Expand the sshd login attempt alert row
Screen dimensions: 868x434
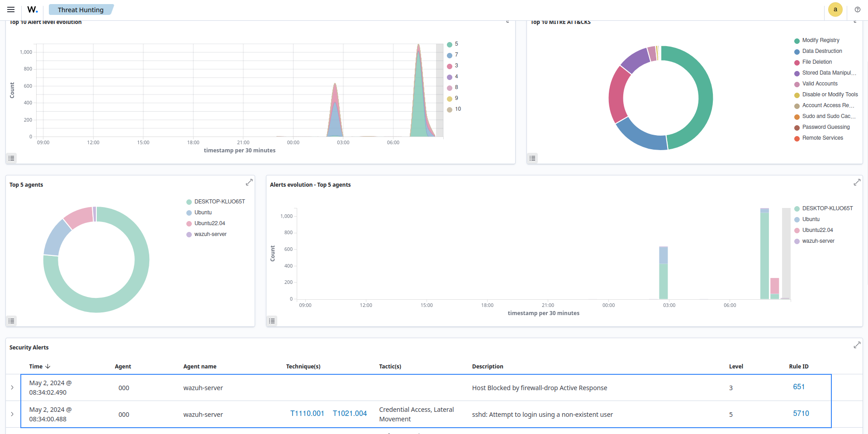coord(12,414)
